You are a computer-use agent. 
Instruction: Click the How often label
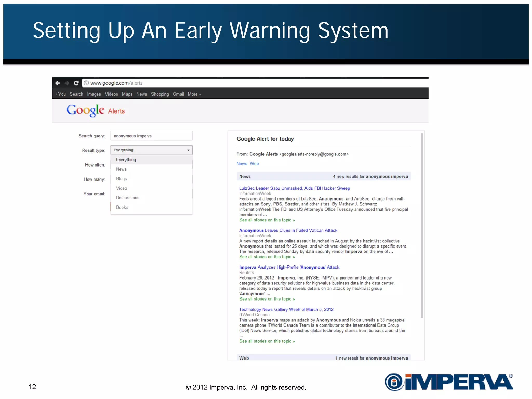(95, 165)
